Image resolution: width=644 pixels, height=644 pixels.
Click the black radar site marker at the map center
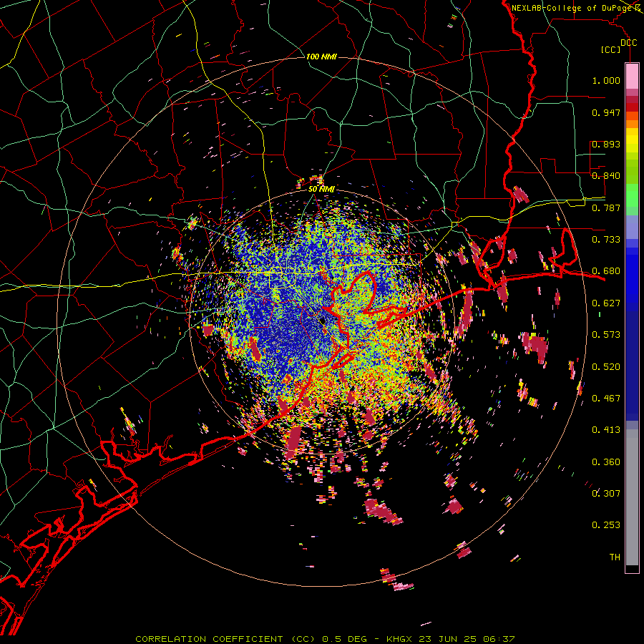pos(323,320)
